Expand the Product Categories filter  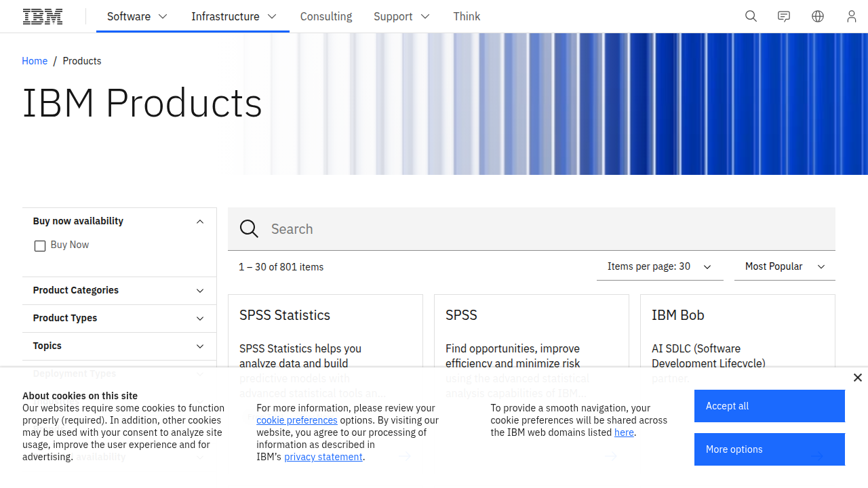(x=119, y=291)
